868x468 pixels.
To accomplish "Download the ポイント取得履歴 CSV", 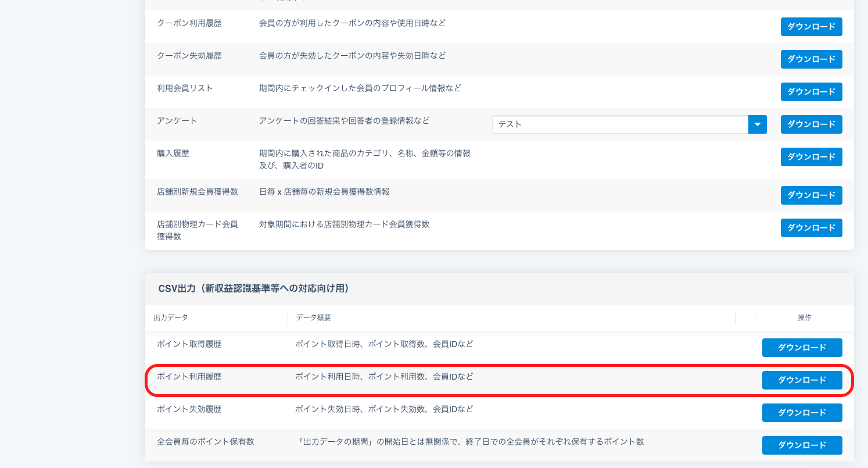I will 802,348.
